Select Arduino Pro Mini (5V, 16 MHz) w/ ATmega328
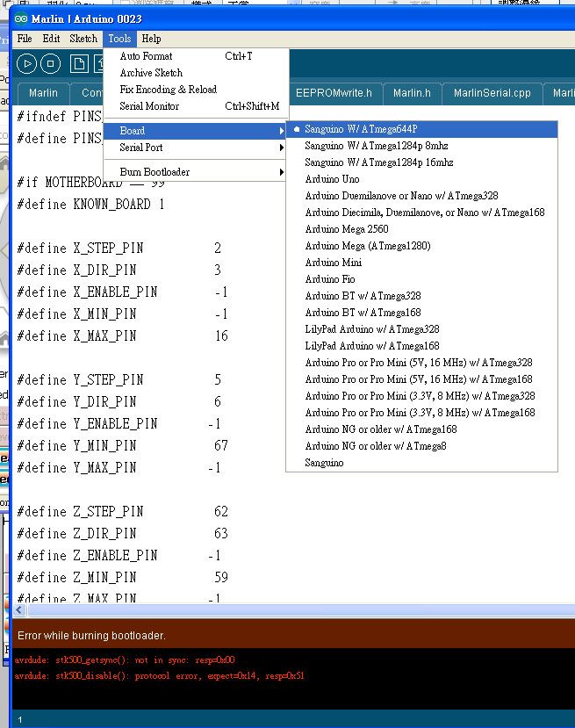 [x=422, y=363]
